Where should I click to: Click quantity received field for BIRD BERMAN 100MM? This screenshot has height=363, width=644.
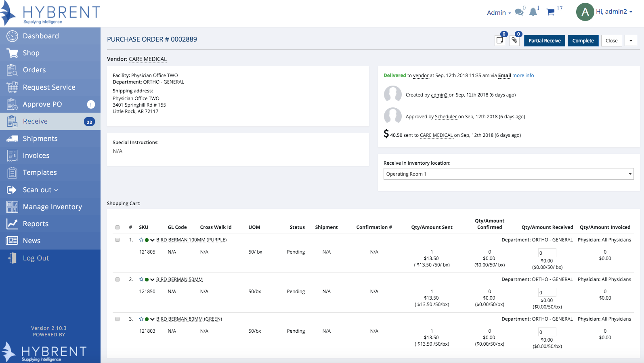point(547,253)
